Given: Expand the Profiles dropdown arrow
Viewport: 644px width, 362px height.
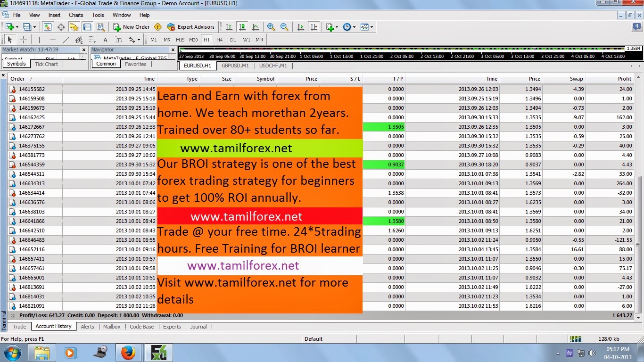Looking at the screenshot, I should click(x=34, y=27).
